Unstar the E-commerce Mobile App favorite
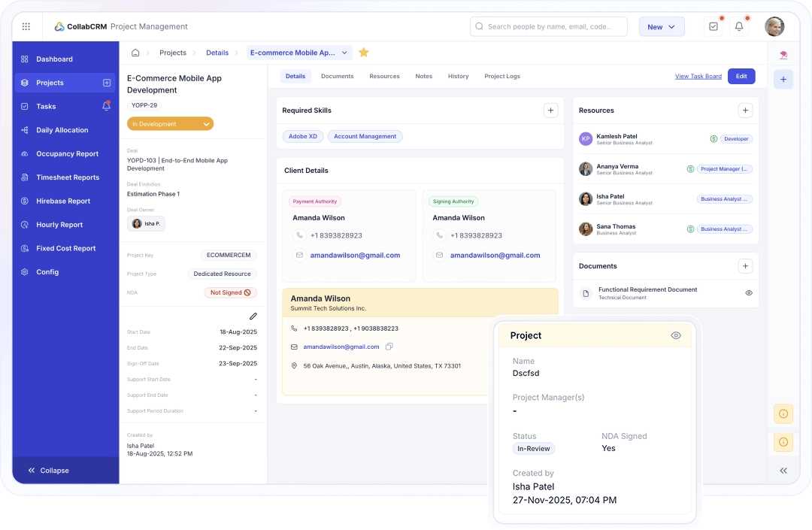 364,53
